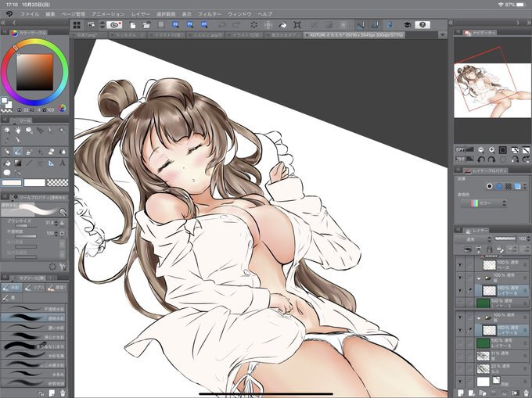Open the フィルター menu
This screenshot has height=398, width=532.
pyautogui.click(x=210, y=14)
